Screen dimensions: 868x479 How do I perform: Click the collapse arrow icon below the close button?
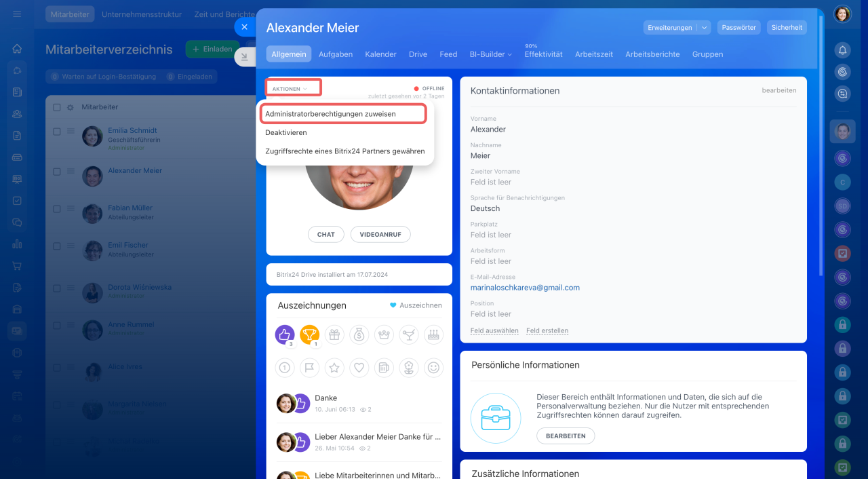244,57
